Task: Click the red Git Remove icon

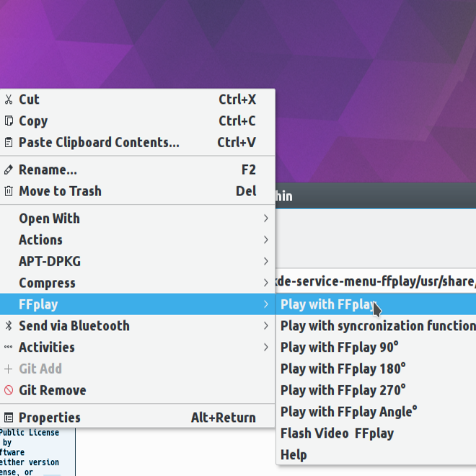Action: tap(9, 390)
